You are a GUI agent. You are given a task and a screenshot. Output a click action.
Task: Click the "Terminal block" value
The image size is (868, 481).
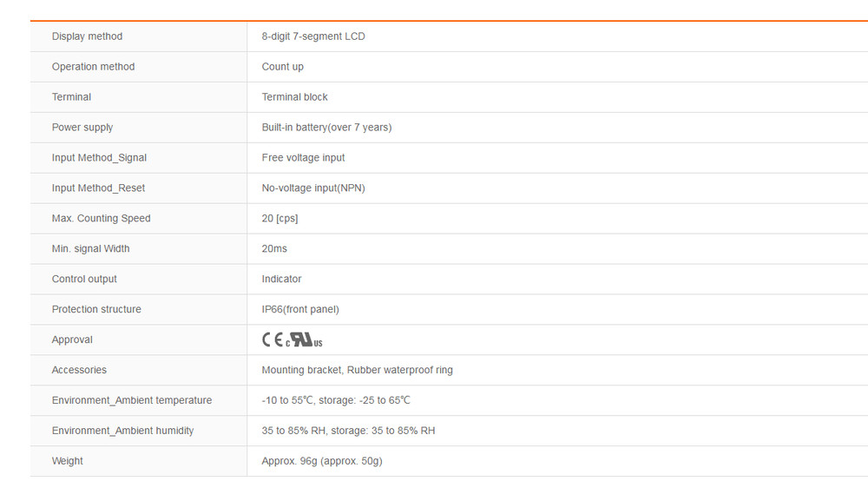[x=294, y=97]
